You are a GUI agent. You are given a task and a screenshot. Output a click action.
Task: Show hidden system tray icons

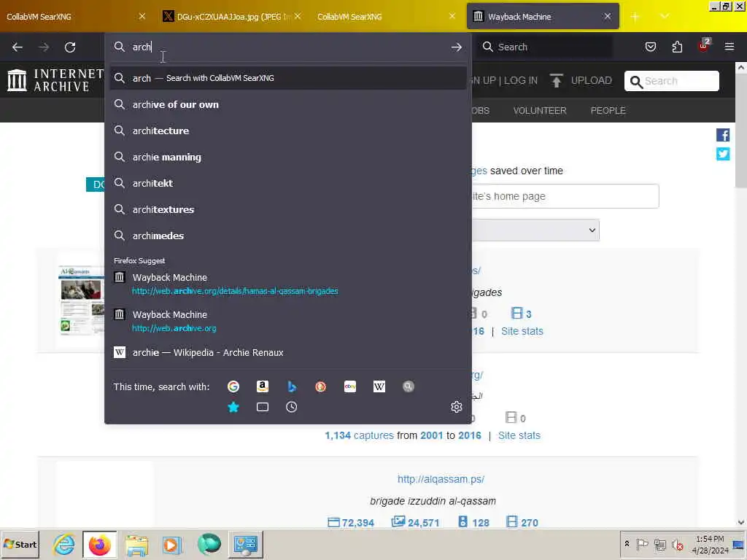coord(627,544)
